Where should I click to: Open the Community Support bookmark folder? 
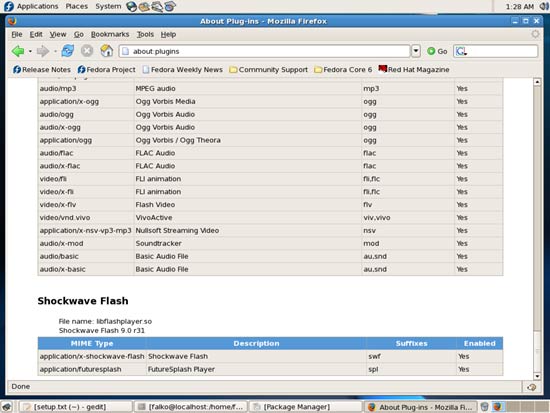tap(268, 69)
